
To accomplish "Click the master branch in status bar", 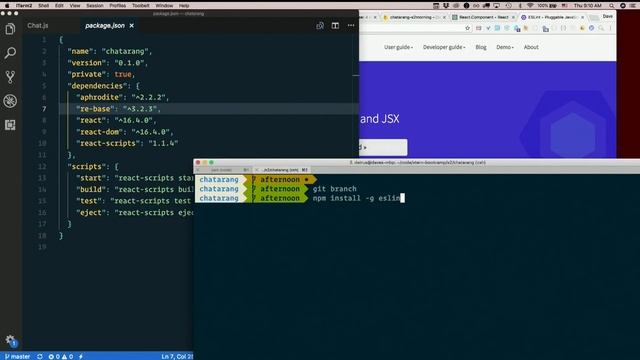I will coord(18,356).
